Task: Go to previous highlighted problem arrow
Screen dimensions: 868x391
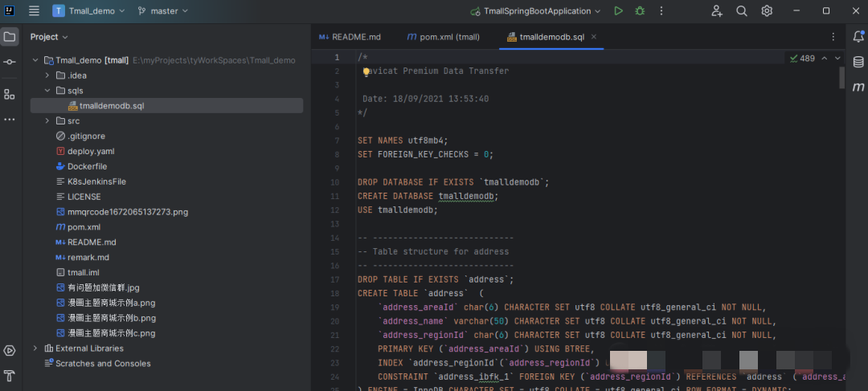Action: pos(825,58)
